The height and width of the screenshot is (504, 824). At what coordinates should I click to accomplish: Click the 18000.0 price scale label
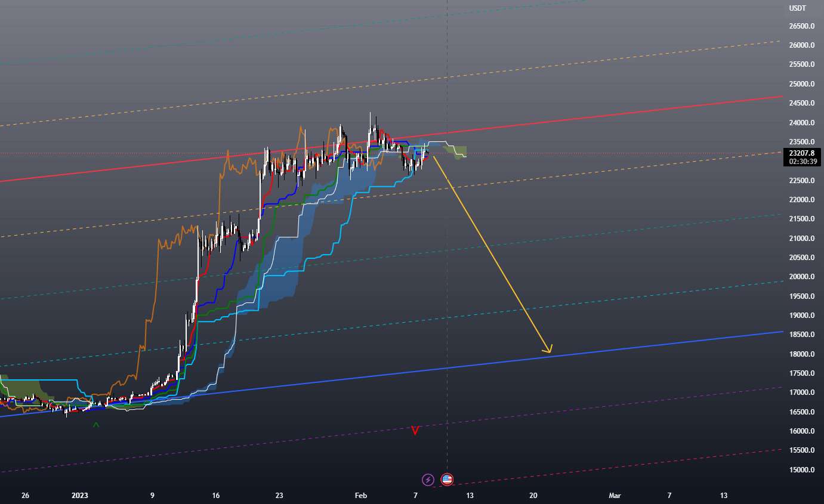click(x=801, y=354)
